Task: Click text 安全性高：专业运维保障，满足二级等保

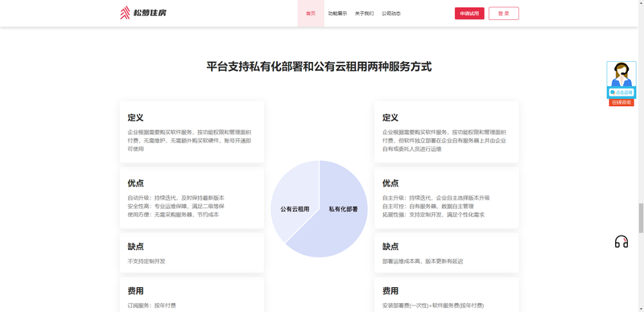Action: 176,206
